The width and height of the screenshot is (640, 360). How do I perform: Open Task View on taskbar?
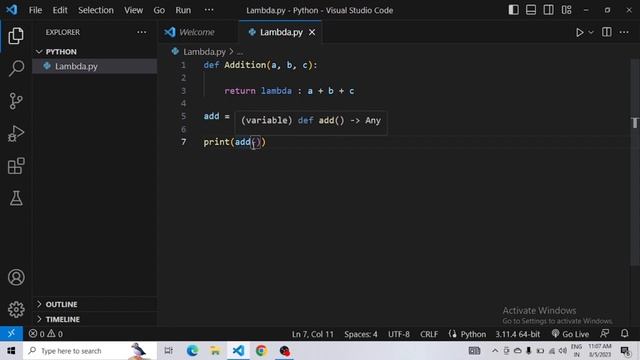(168, 351)
